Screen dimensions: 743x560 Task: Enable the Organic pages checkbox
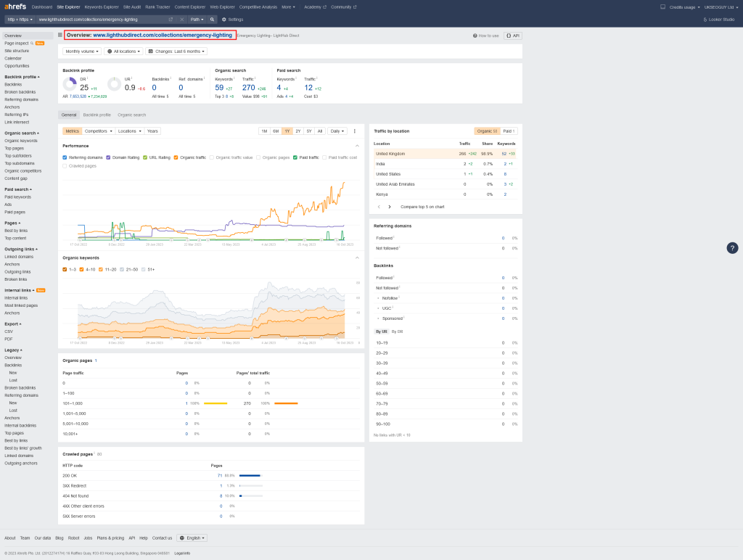[x=258, y=157]
